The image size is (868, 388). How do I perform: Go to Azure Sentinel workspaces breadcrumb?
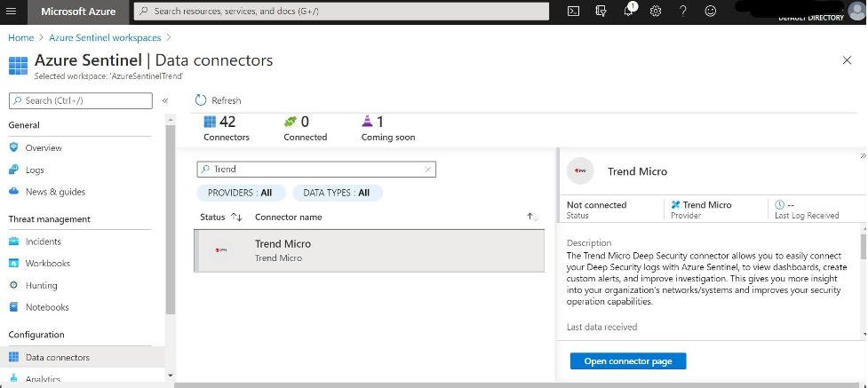point(105,37)
